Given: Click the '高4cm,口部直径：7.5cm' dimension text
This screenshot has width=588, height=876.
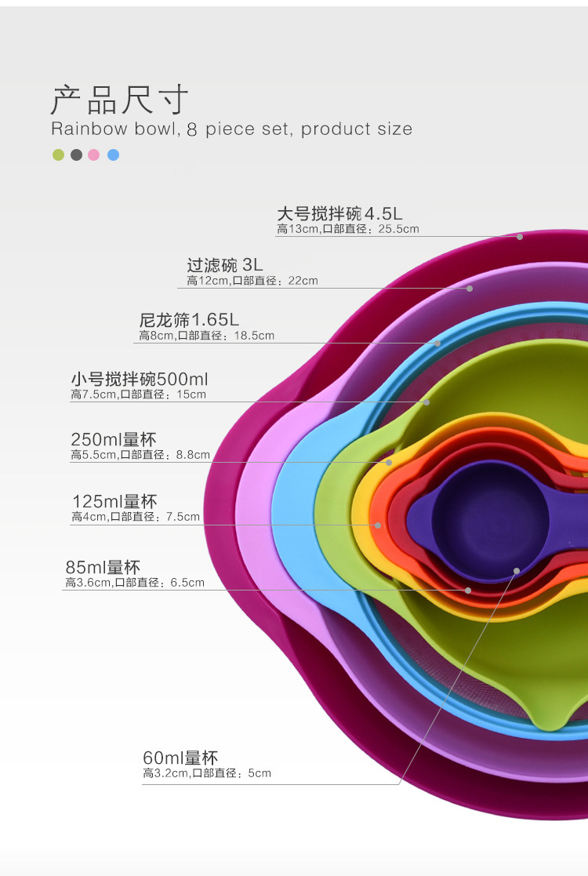Looking at the screenshot, I should pyautogui.click(x=136, y=517).
